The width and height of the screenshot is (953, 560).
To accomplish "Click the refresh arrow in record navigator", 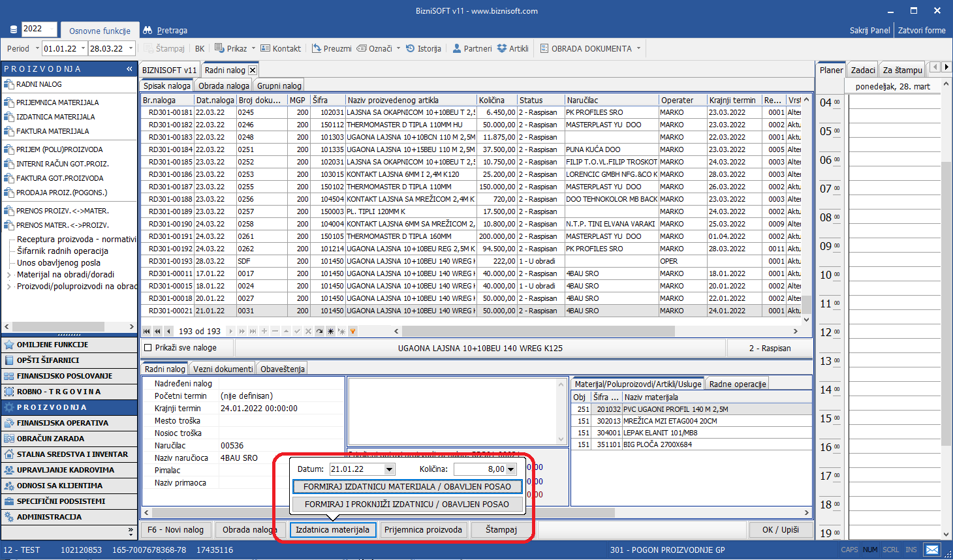I will tap(319, 332).
